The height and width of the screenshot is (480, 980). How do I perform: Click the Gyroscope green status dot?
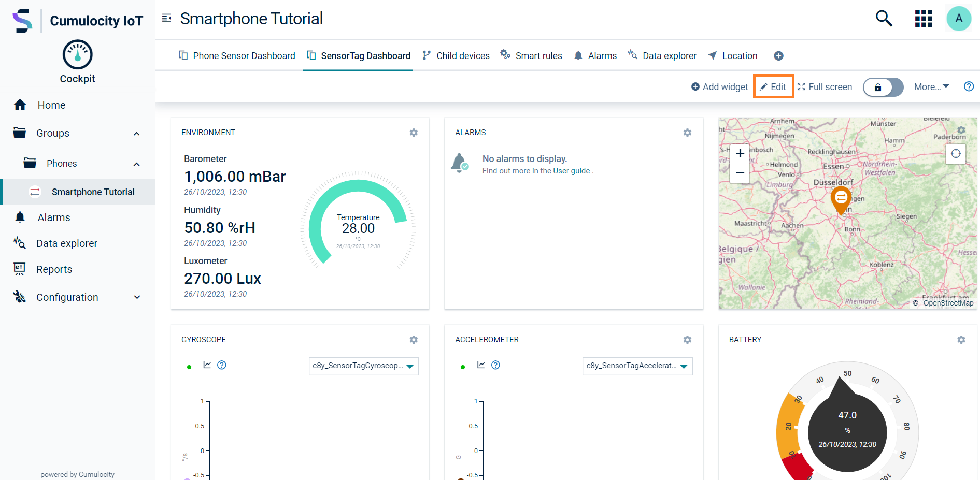click(189, 367)
